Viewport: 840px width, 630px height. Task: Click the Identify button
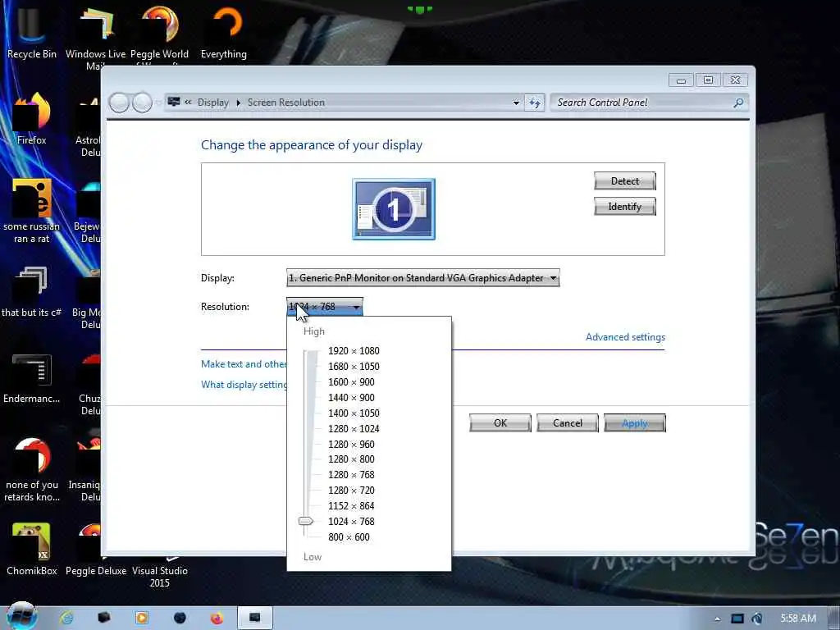pos(624,206)
